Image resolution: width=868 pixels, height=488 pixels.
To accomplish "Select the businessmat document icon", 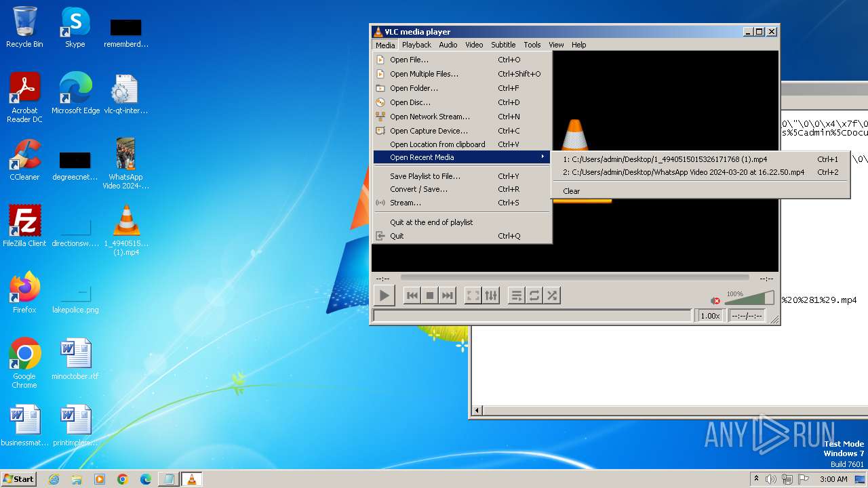I will pos(24,426).
